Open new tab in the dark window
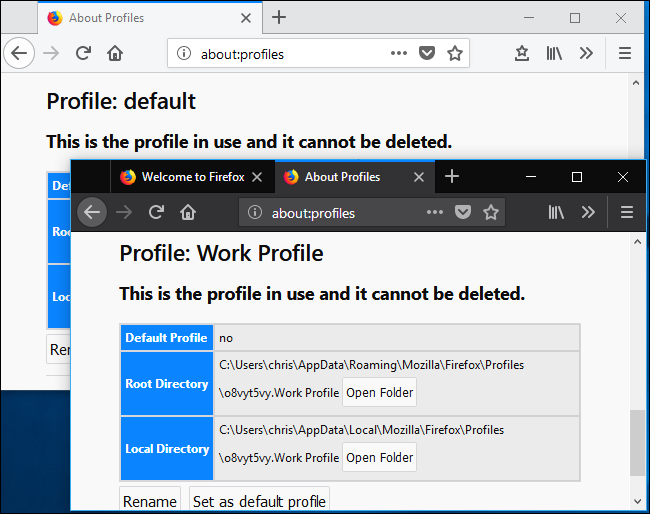The height and width of the screenshot is (514, 650). (452, 177)
